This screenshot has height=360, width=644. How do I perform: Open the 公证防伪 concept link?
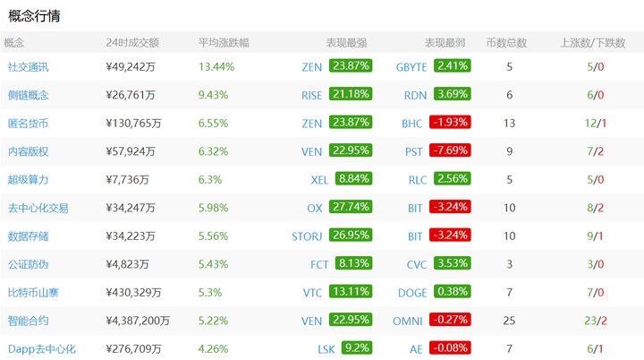click(28, 264)
